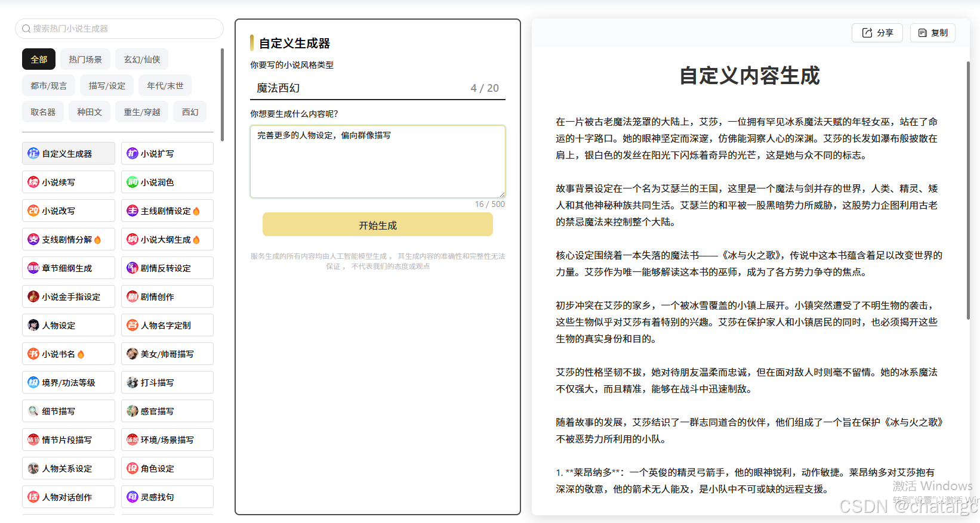980x523 pixels.
Task: Click the 小说改写 tool icon
Action: (33, 211)
